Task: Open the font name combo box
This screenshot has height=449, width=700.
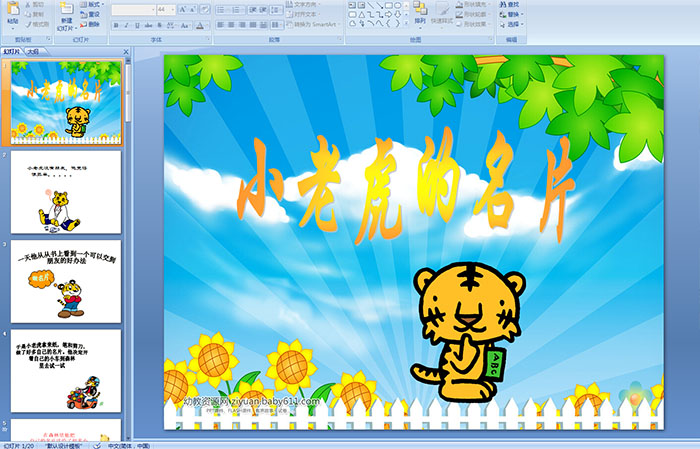Action: click(x=133, y=9)
